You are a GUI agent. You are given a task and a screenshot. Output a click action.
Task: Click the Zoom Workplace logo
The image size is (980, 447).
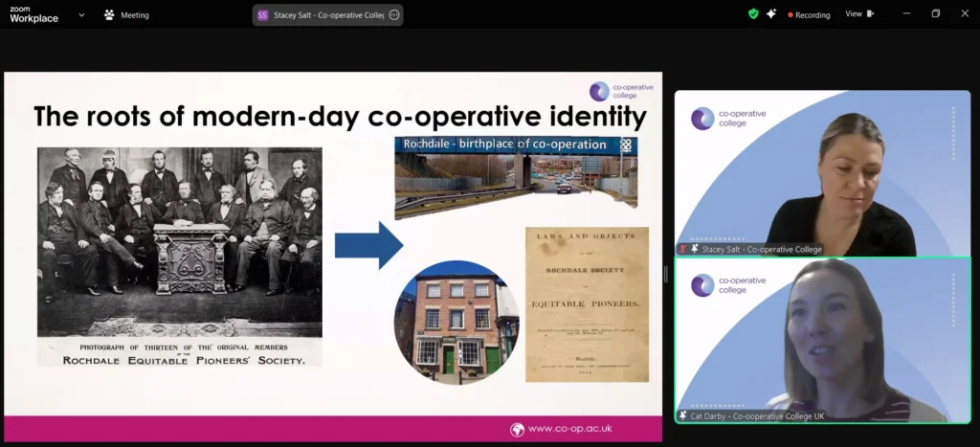point(34,14)
